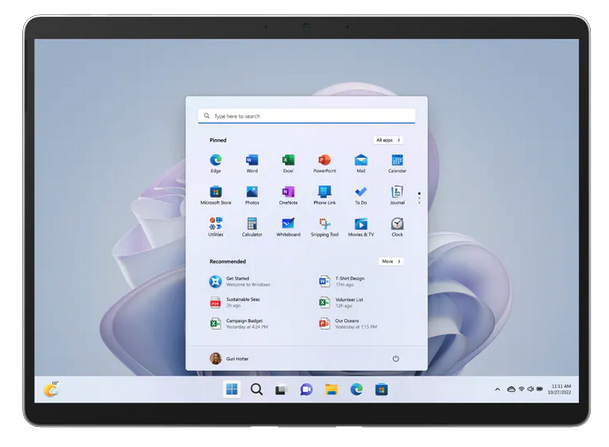Open the Clock app
Viewport: 609px width, 447px height.
click(397, 227)
